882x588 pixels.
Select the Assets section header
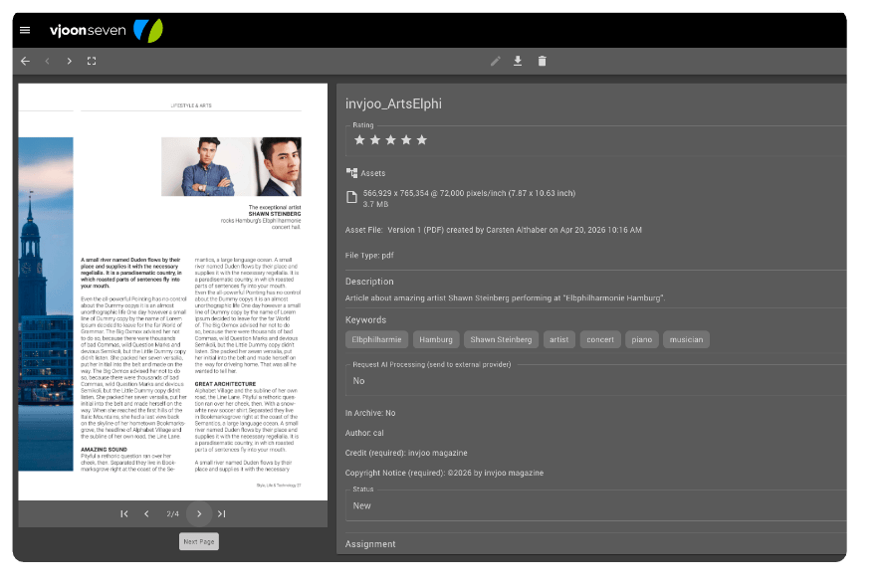365,172
